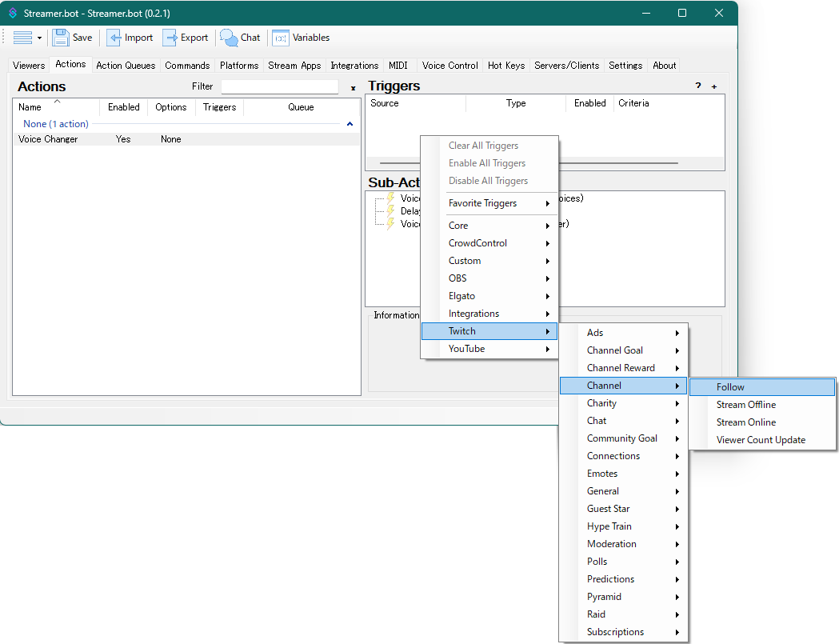The height and width of the screenshot is (644, 839).
Task: Expand the Chat submenu under Twitch
Action: (623, 421)
